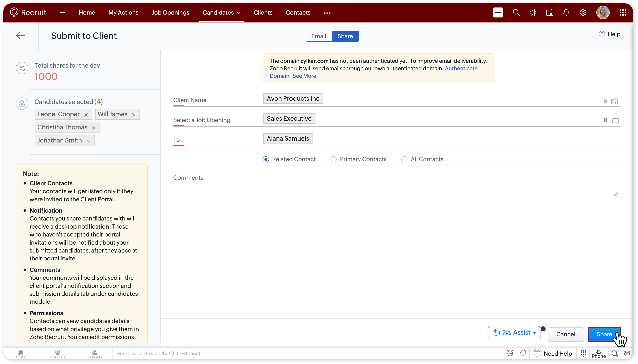The height and width of the screenshot is (364, 638).
Task: Click the quick create plus icon
Action: pyautogui.click(x=498, y=12)
